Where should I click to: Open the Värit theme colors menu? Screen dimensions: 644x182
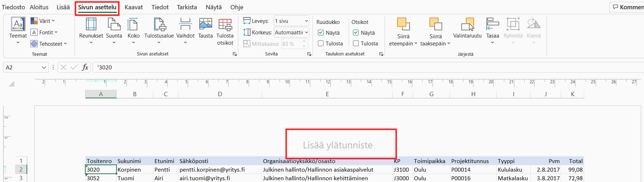coord(43,21)
